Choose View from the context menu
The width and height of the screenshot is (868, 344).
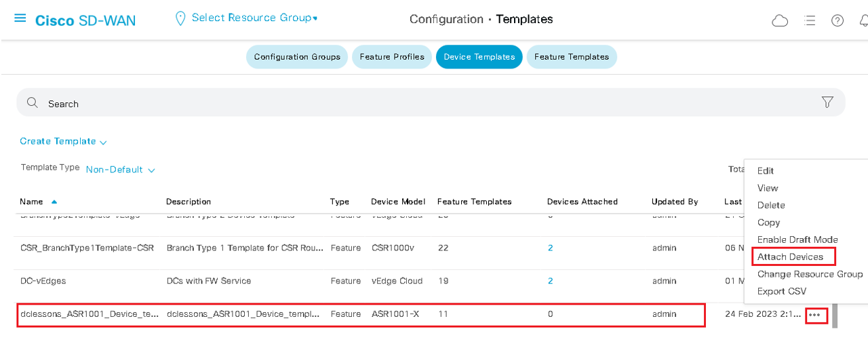click(768, 188)
